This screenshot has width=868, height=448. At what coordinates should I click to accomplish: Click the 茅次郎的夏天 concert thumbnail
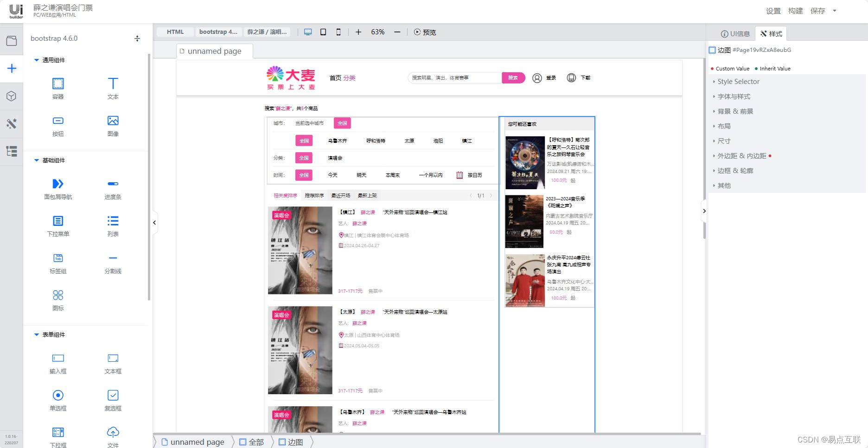click(525, 162)
